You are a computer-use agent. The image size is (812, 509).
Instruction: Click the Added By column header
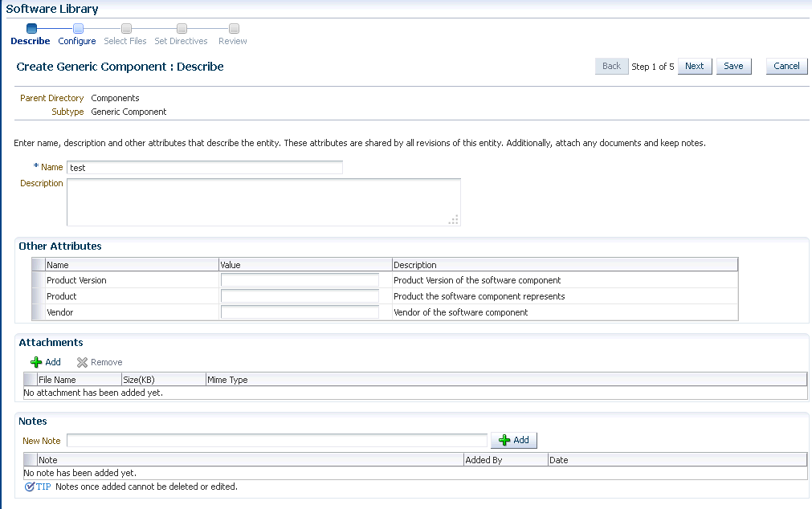pos(506,460)
